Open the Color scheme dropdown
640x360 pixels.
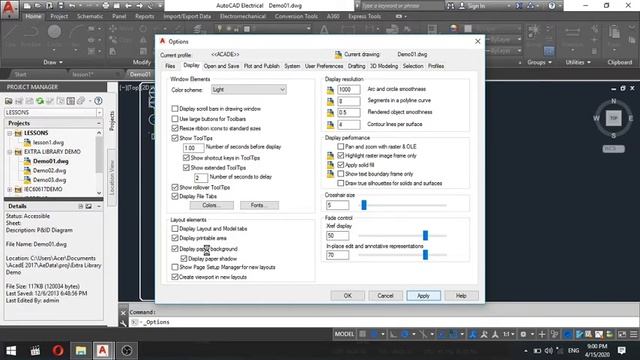(249, 90)
